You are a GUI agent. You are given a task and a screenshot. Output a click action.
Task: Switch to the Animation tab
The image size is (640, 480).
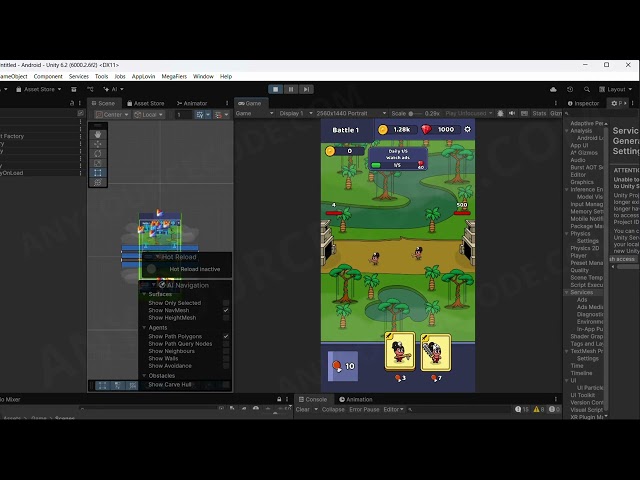(x=356, y=399)
